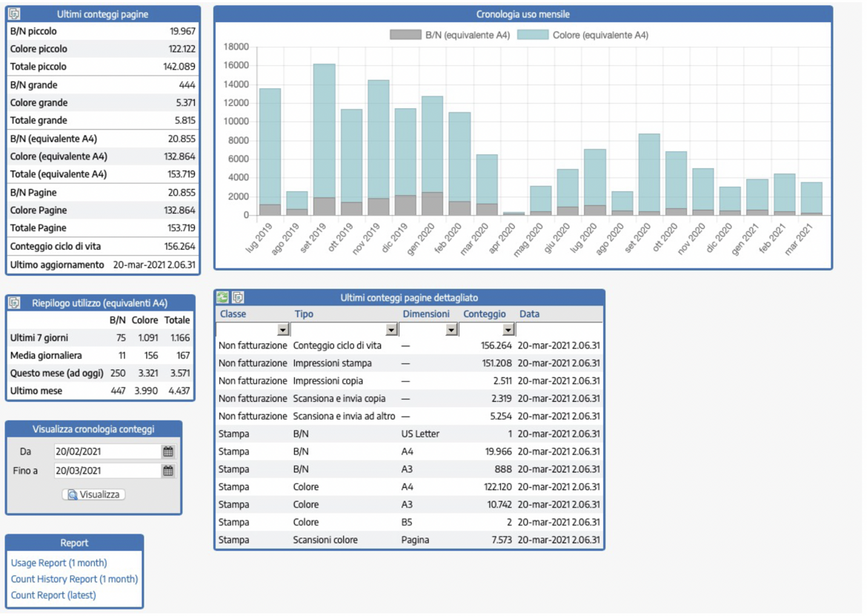Toggle Colore (equivalente A4) legend series
The height and width of the screenshot is (616, 867).
click(582, 35)
